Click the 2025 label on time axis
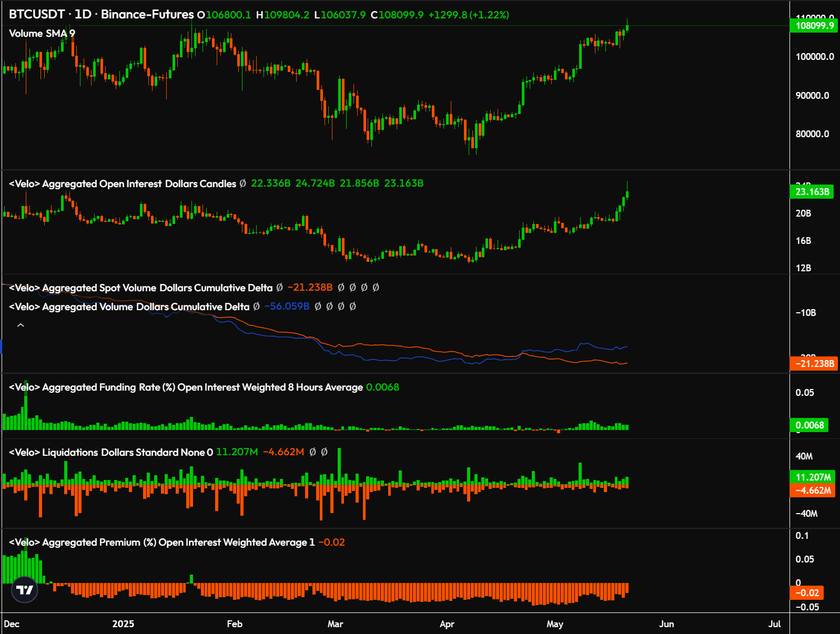This screenshot has width=840, height=634. (123, 624)
